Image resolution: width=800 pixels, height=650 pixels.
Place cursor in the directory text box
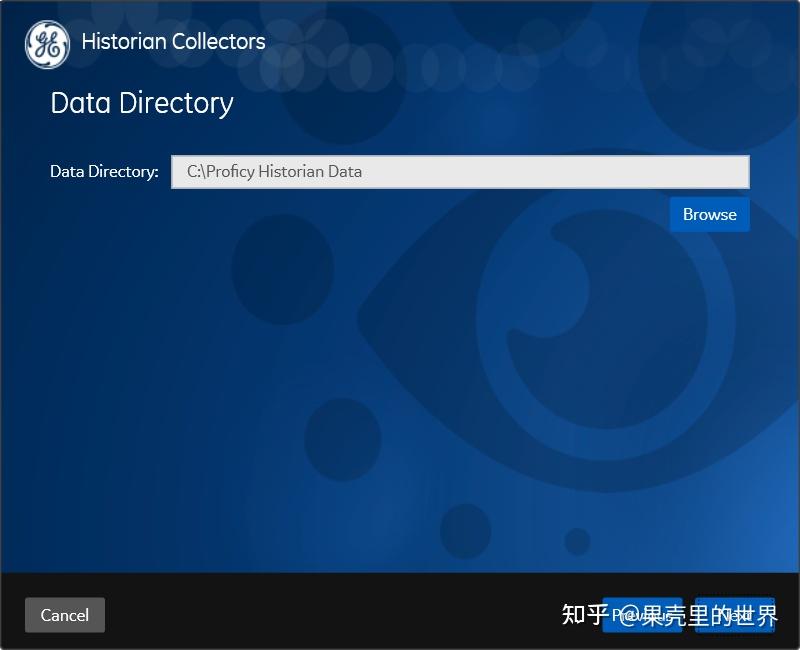tap(458, 171)
